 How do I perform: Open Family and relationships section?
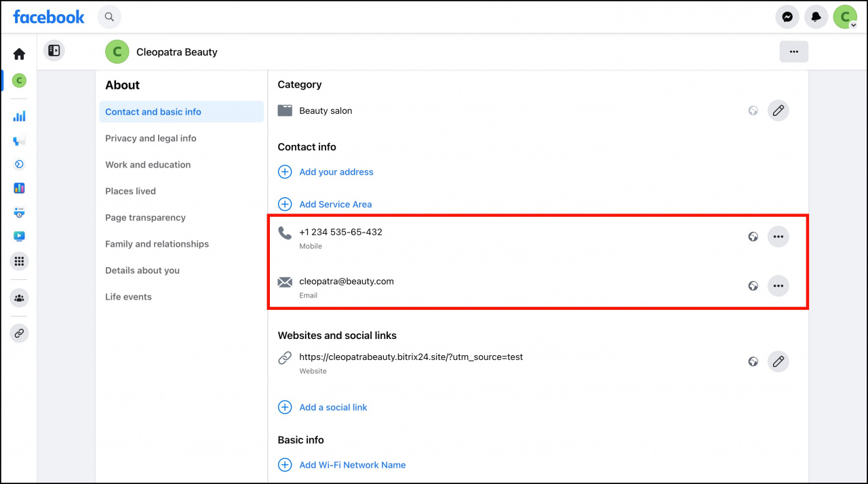[157, 244]
